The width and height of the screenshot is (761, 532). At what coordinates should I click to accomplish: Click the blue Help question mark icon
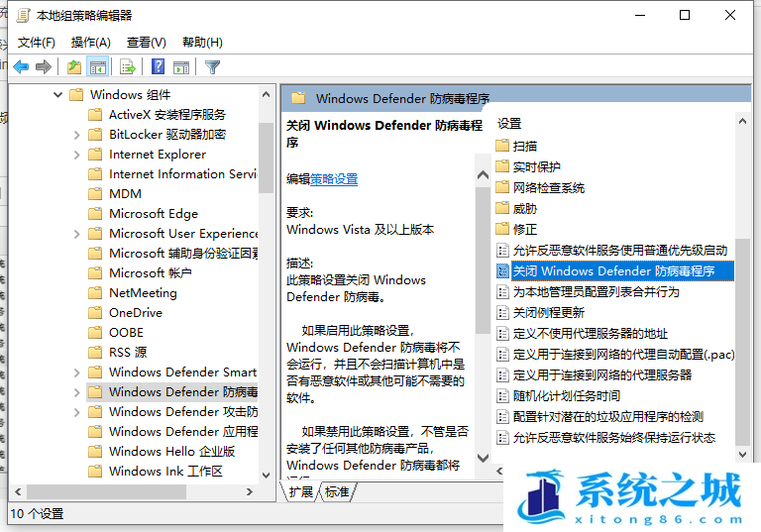(159, 66)
